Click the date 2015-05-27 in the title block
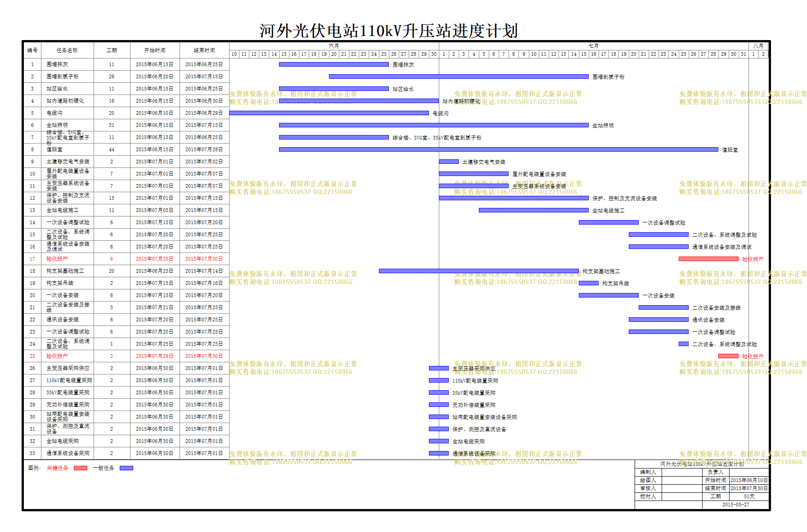Screen dimensions: 807x532 click(736, 505)
